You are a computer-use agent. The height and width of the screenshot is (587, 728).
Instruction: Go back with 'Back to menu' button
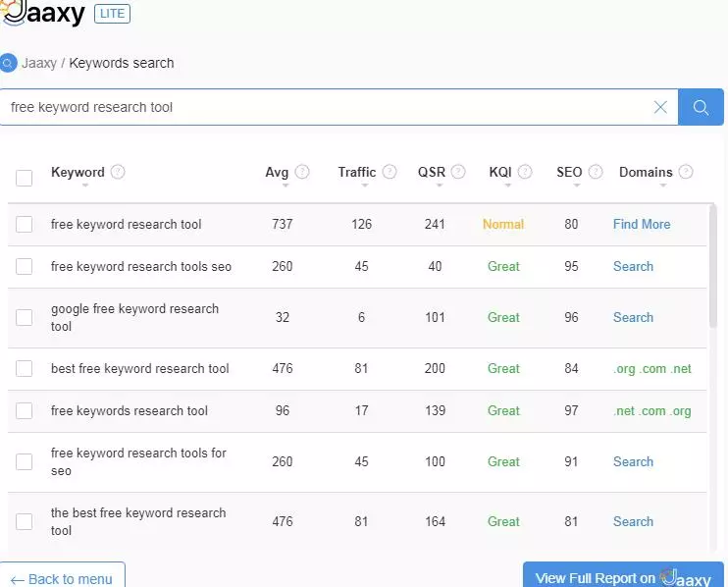click(x=62, y=575)
